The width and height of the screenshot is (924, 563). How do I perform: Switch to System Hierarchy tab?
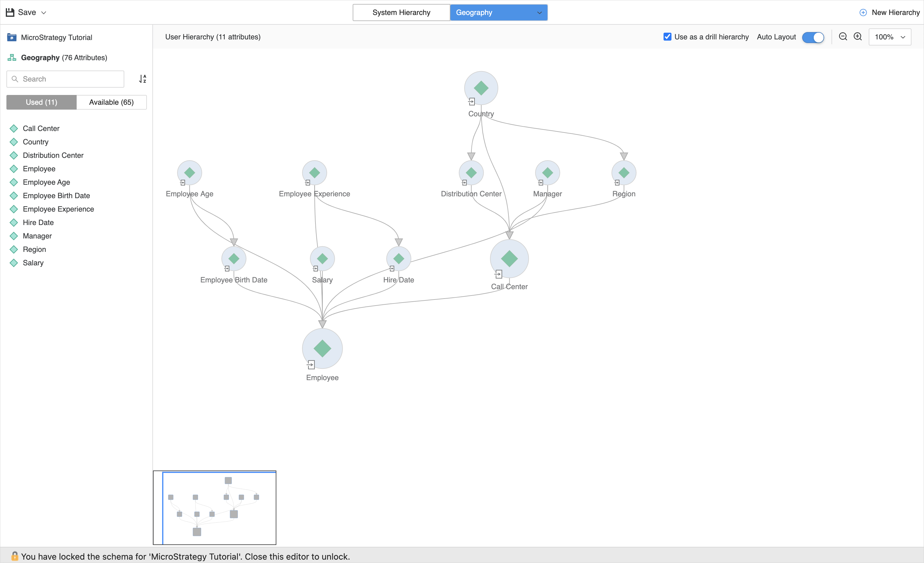(x=401, y=13)
